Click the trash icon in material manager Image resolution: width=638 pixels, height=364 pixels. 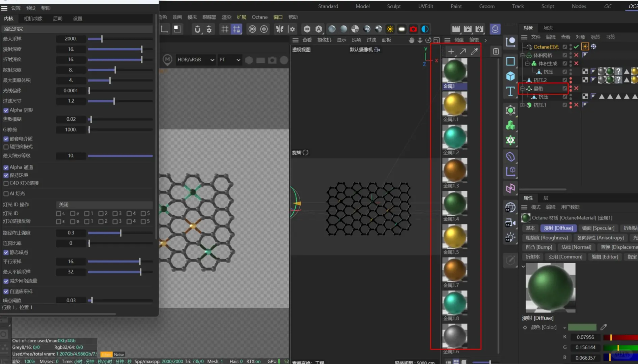click(x=496, y=51)
